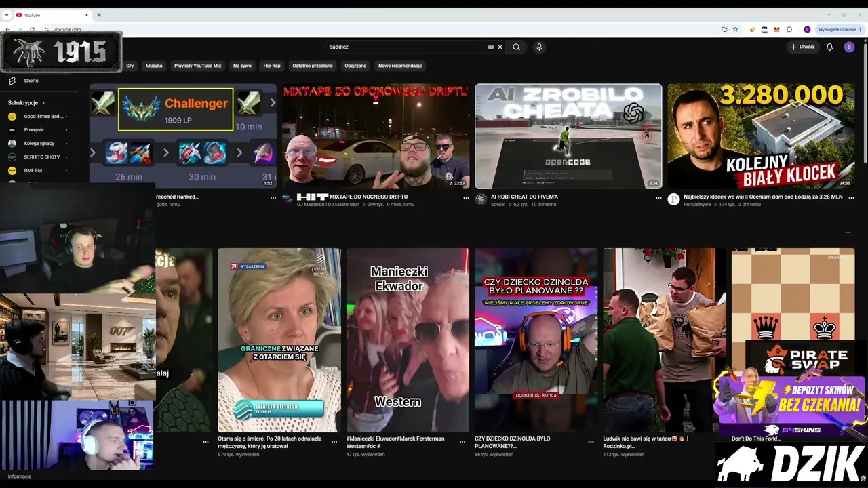This screenshot has height=488, width=868.
Task: Open the Good Times Bad channel avatar
Action: coord(12,117)
